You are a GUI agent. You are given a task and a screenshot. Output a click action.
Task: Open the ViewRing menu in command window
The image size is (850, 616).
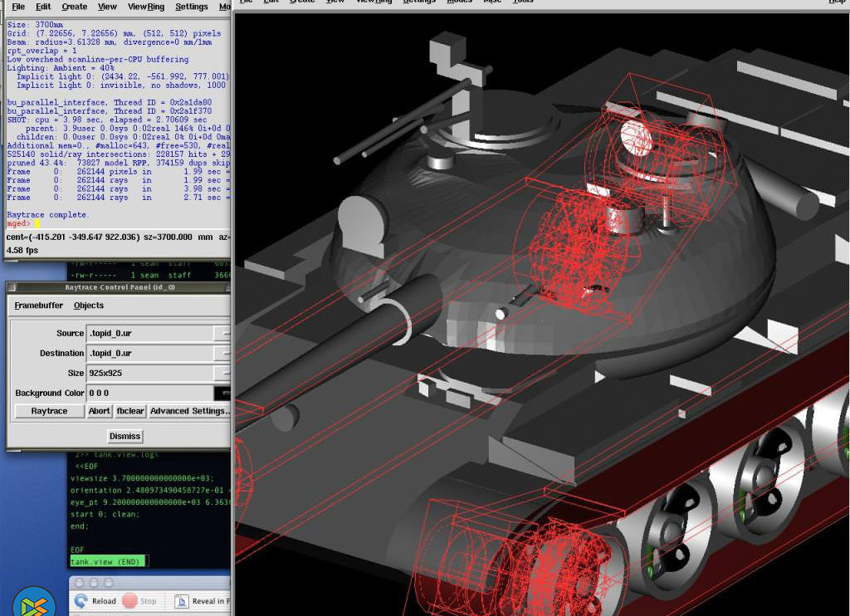(145, 7)
